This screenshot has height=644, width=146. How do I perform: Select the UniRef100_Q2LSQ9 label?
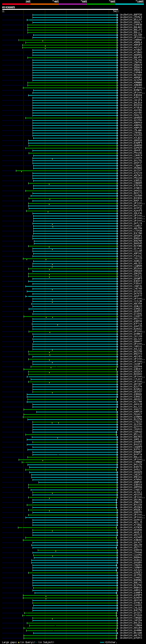[131, 35]
